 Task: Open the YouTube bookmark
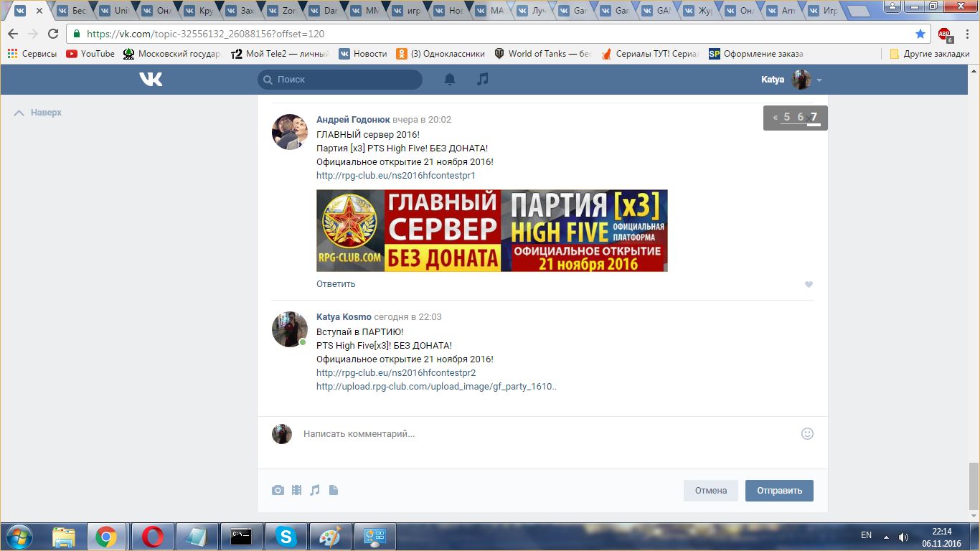coord(90,54)
